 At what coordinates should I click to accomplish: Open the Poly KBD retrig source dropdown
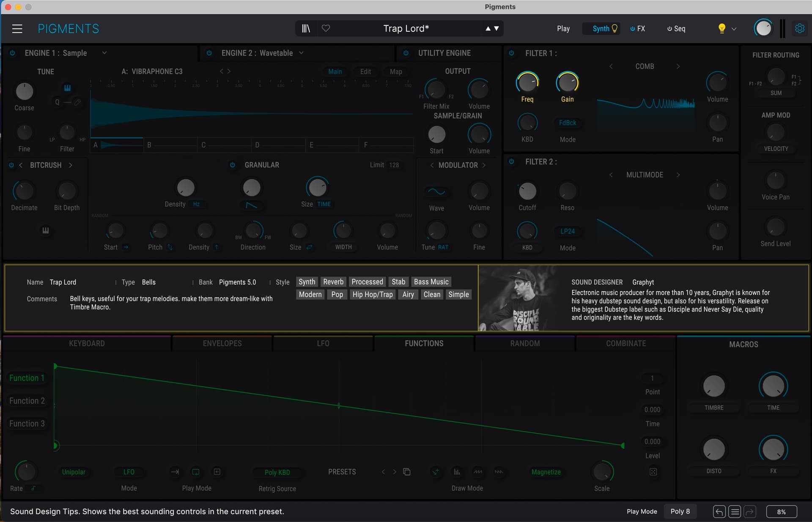pyautogui.click(x=277, y=472)
